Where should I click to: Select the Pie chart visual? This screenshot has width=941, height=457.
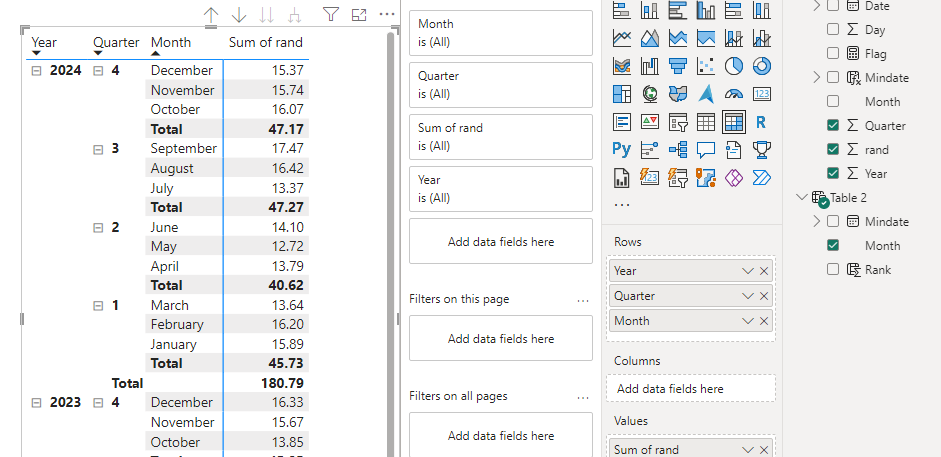(733, 65)
